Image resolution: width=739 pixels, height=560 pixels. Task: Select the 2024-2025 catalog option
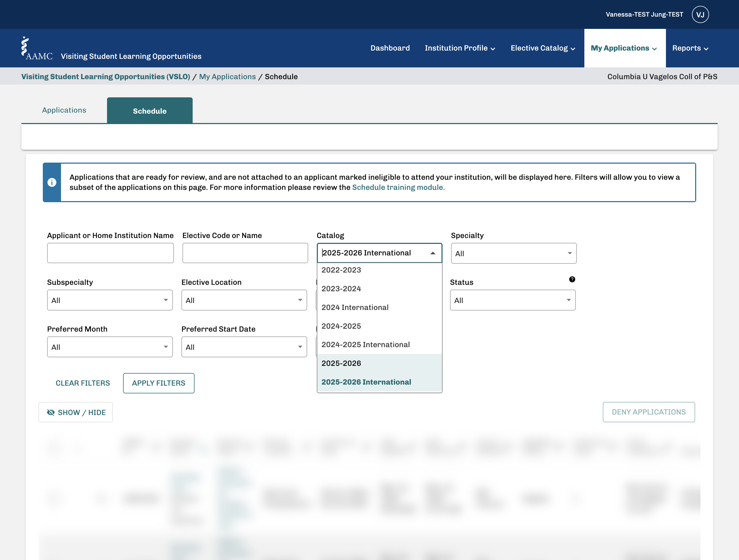tap(379, 326)
